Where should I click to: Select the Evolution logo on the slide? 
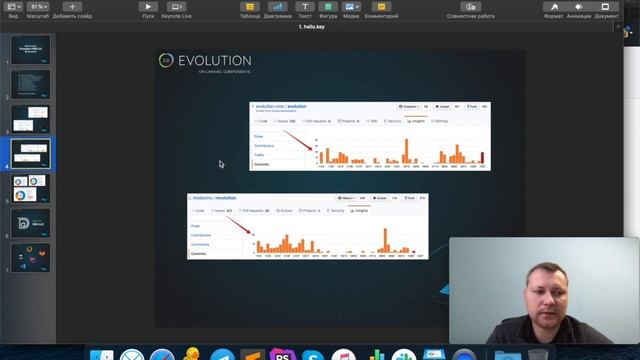[x=205, y=62]
